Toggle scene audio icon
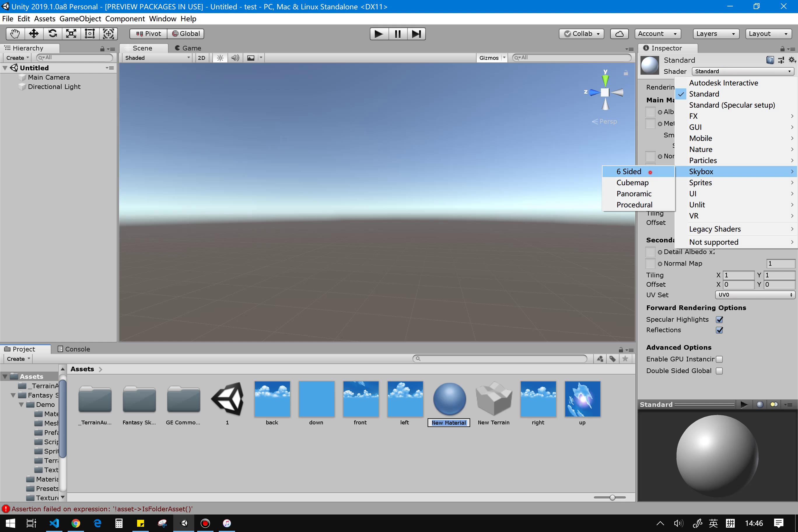Screen dimensions: 798x532 point(235,58)
